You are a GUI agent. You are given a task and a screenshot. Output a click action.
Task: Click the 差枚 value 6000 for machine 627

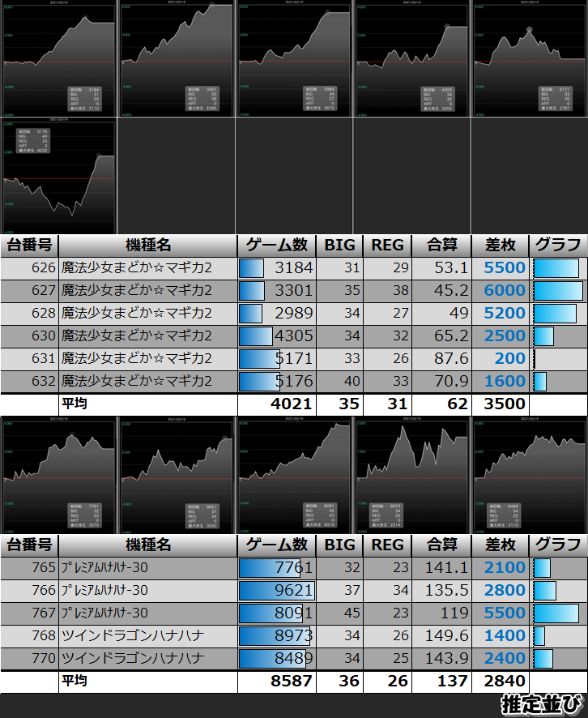[x=505, y=291]
